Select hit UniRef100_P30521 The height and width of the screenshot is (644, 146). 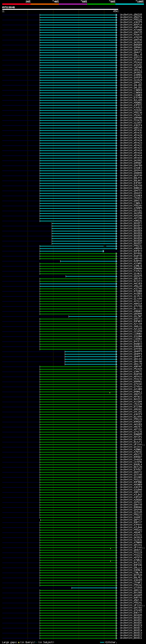coord(131,271)
